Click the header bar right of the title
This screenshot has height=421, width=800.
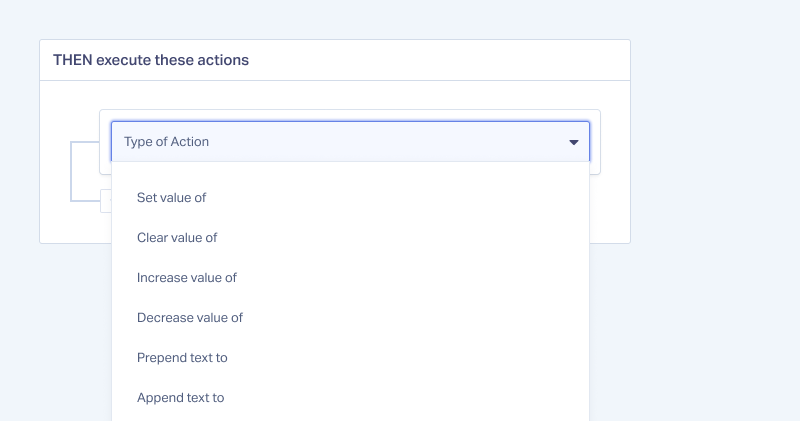coord(439,60)
